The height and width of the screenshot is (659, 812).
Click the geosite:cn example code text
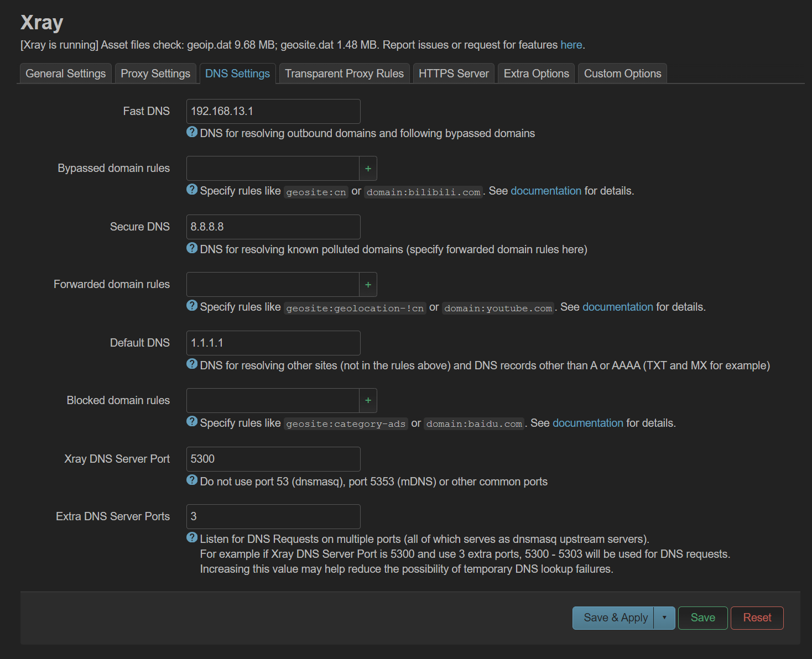coord(316,192)
